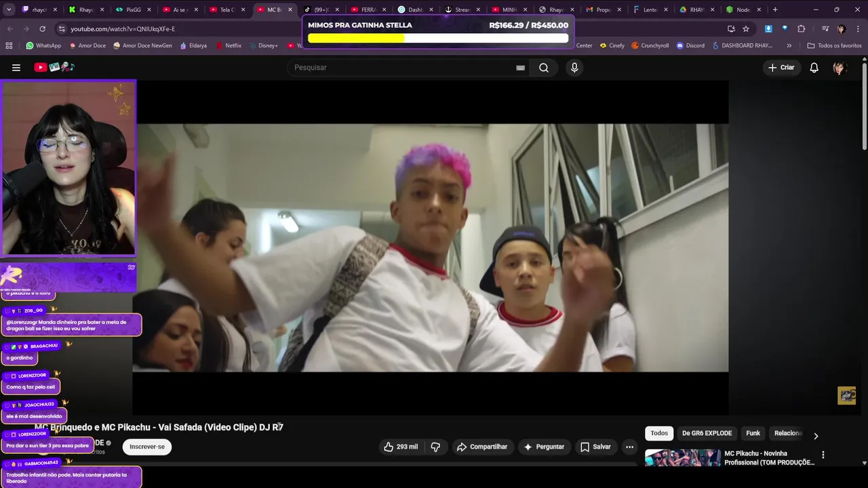Image resolution: width=868 pixels, height=488 pixels.
Task: Go back in browser history
Action: pyautogui.click(x=10, y=28)
